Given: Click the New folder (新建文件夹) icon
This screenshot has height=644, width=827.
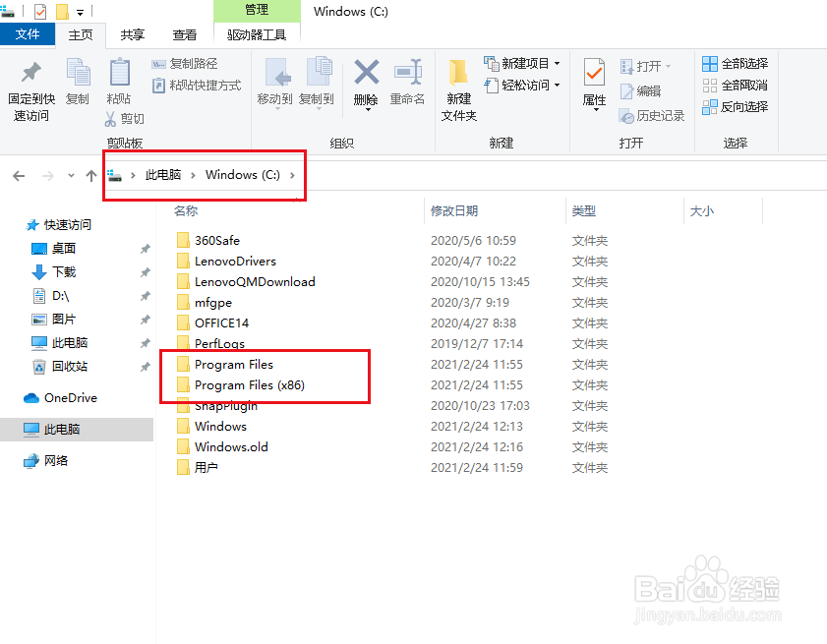Looking at the screenshot, I should pyautogui.click(x=458, y=72).
